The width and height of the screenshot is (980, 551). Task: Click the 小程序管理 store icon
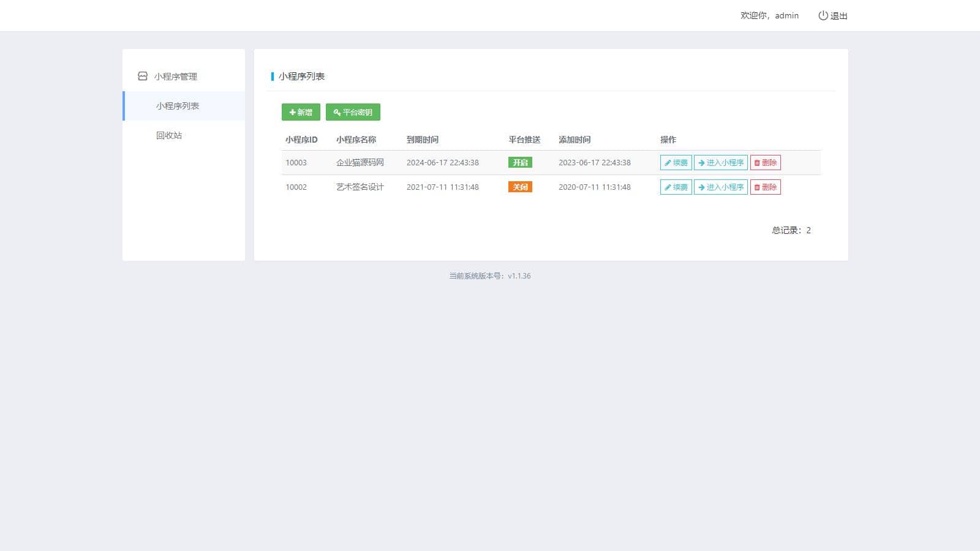(x=143, y=77)
